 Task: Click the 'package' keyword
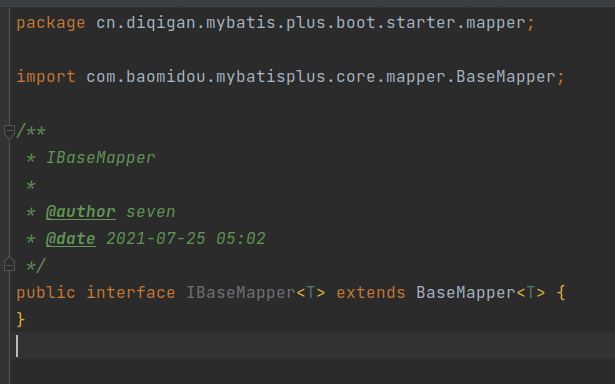click(x=51, y=23)
